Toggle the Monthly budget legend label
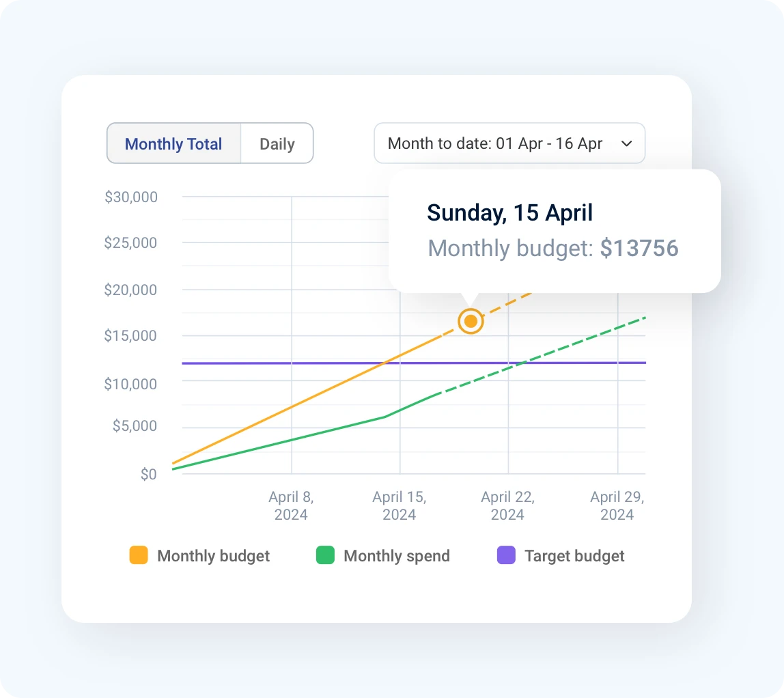This screenshot has width=784, height=698. coord(213,556)
